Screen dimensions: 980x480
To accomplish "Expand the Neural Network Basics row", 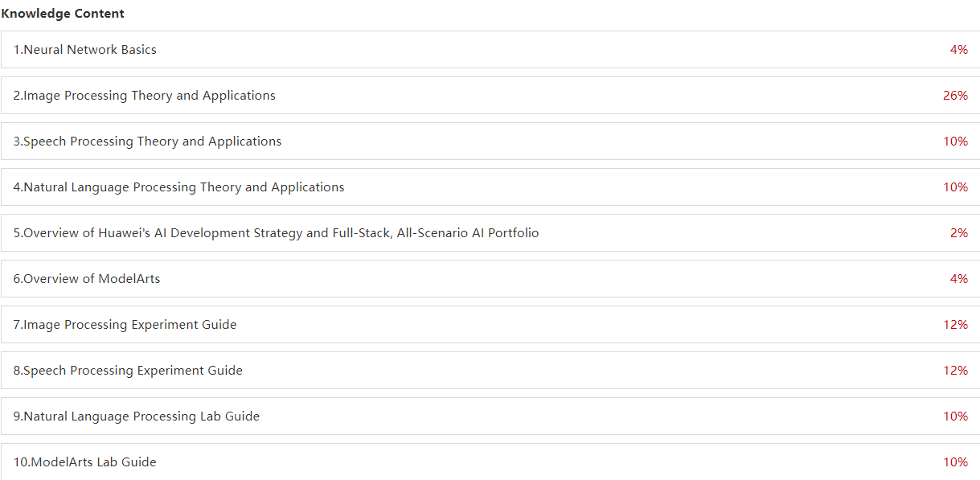I will click(x=490, y=50).
